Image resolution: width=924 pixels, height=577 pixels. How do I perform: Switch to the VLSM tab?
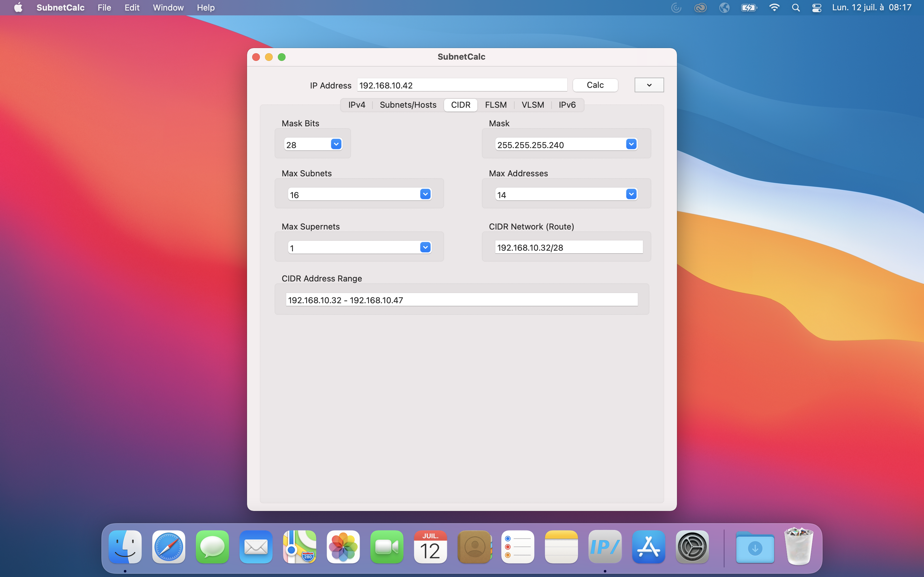(x=533, y=105)
